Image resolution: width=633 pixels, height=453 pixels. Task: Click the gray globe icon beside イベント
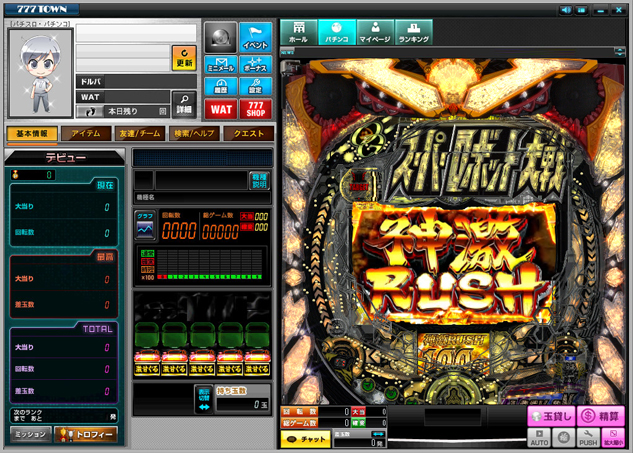220,38
